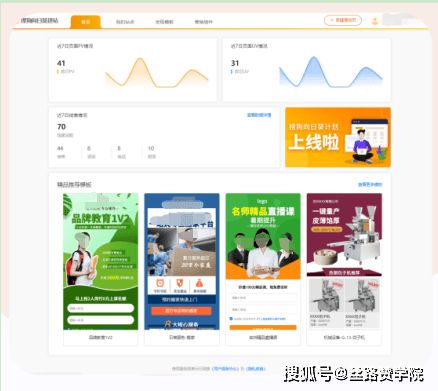
Task: Click the caption under the bun-machine template card
Action: [344, 337]
